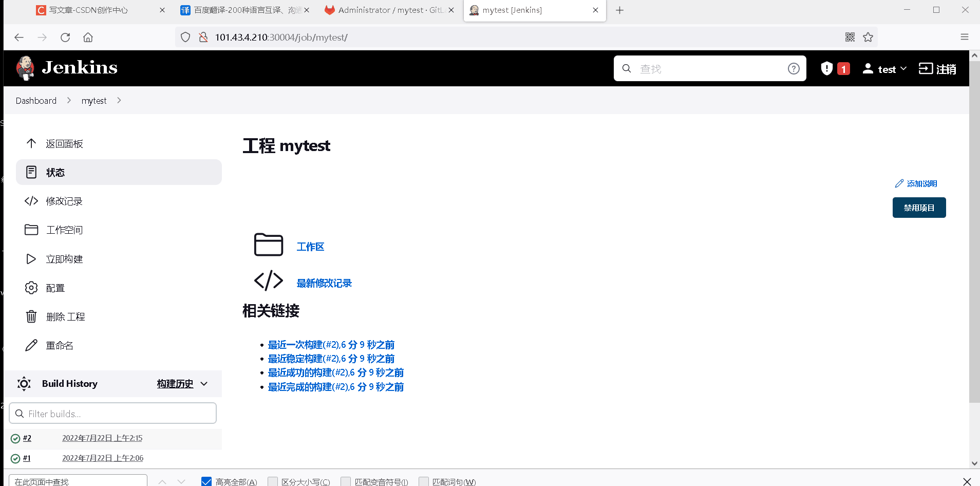Click the red notification count badge

point(843,69)
